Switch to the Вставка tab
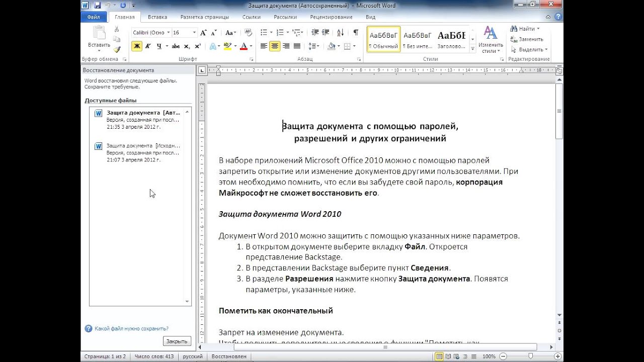The image size is (644, 362). pos(157,17)
